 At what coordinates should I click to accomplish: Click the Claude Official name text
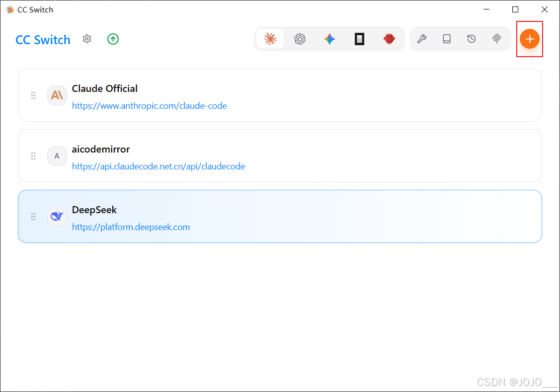coord(105,88)
